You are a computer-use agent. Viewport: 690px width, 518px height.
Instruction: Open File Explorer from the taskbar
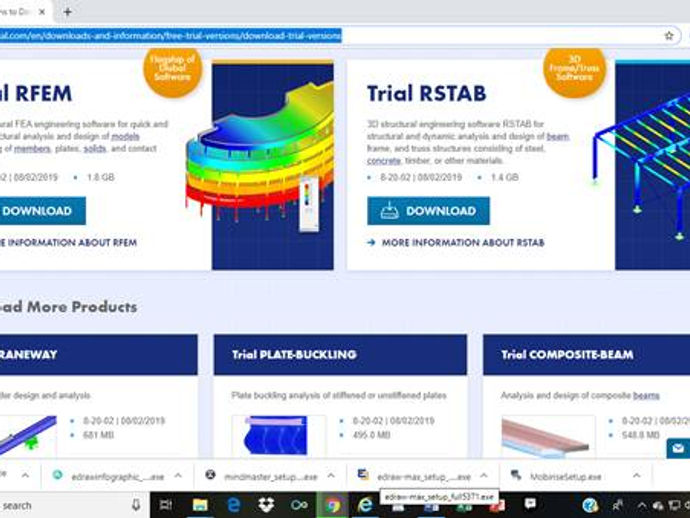pos(200,505)
